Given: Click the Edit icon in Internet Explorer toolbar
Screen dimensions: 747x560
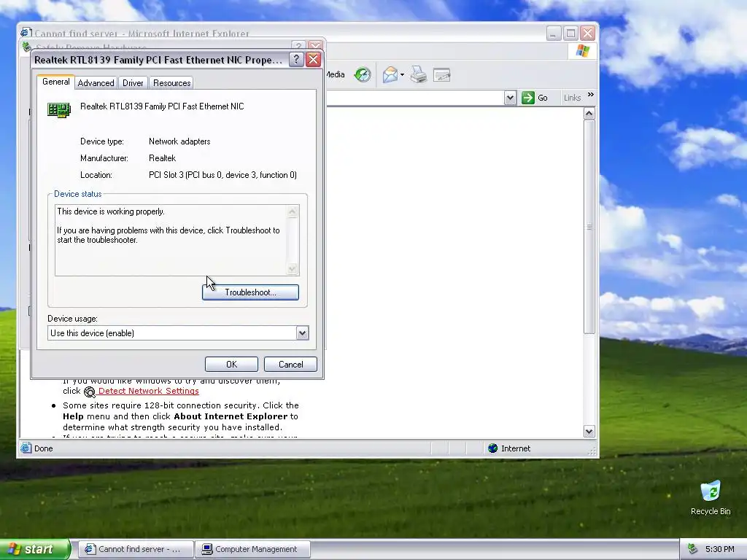Looking at the screenshot, I should [x=442, y=75].
